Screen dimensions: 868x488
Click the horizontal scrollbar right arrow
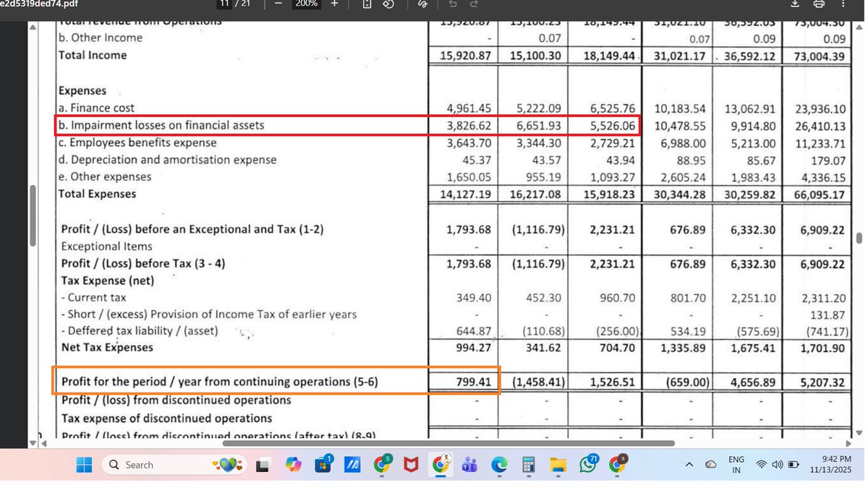point(848,443)
